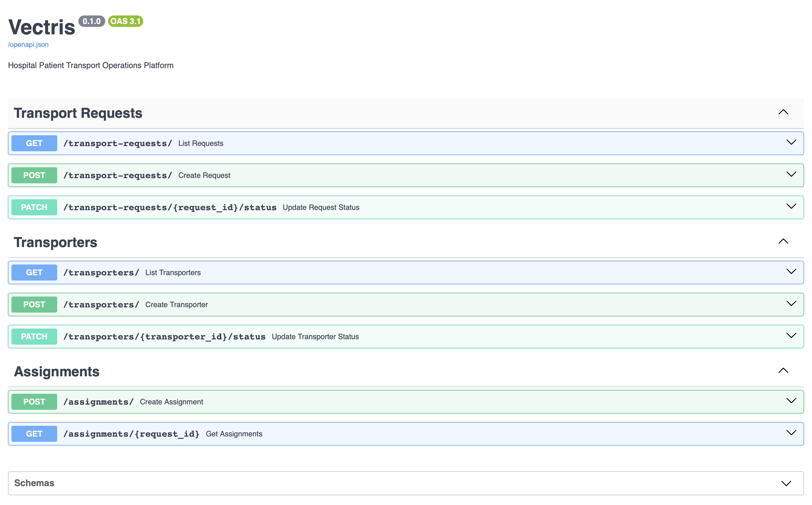Expand POST Create Assignment chevron
This screenshot has width=812, height=505.
tap(791, 401)
